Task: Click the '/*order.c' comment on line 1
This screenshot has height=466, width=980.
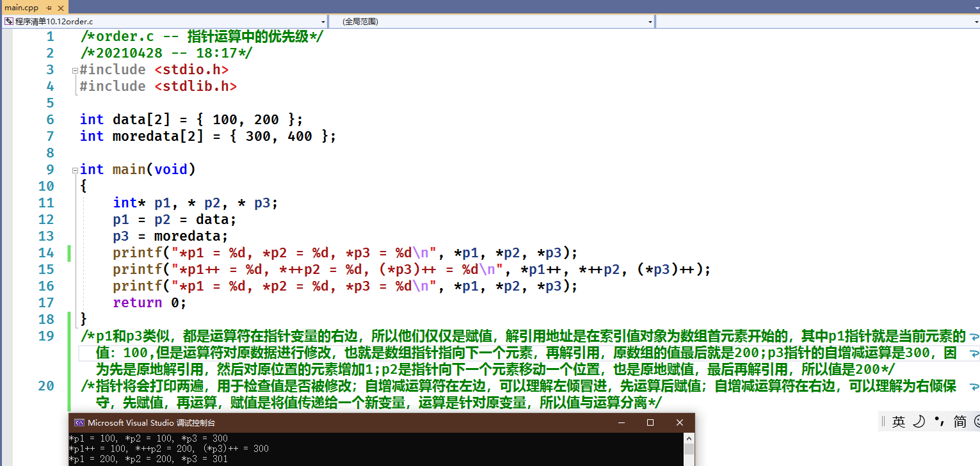Action: (117, 36)
